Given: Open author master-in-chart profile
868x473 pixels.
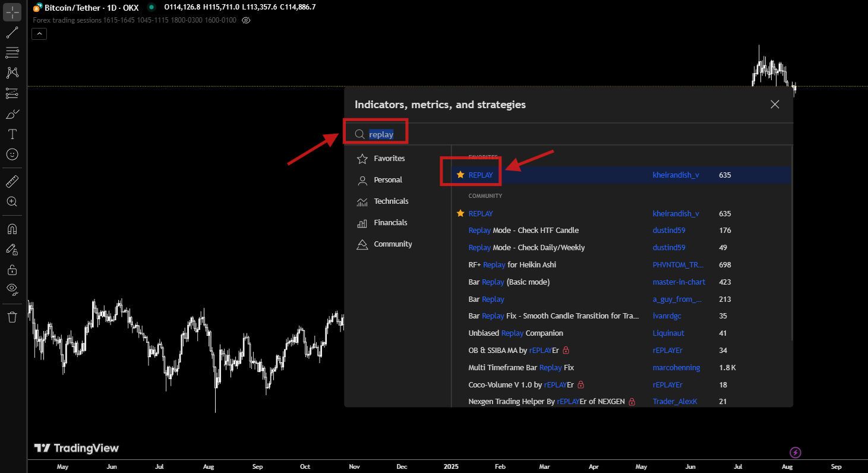Looking at the screenshot, I should 679,282.
